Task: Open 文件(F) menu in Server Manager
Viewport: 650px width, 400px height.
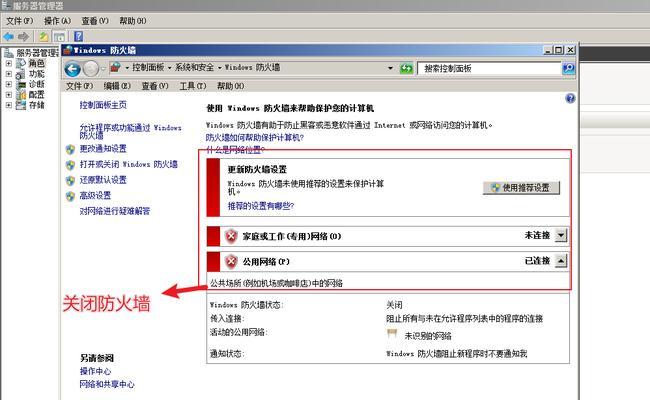Action: pos(19,21)
